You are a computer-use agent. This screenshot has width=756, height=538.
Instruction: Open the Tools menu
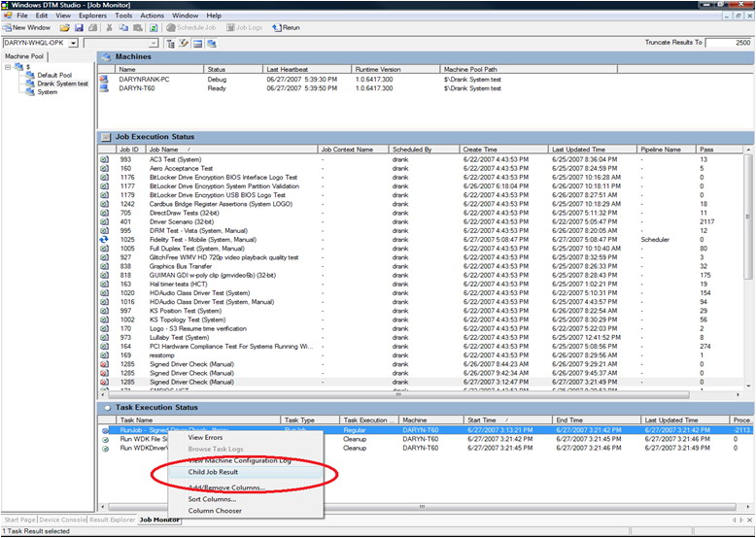[123, 16]
